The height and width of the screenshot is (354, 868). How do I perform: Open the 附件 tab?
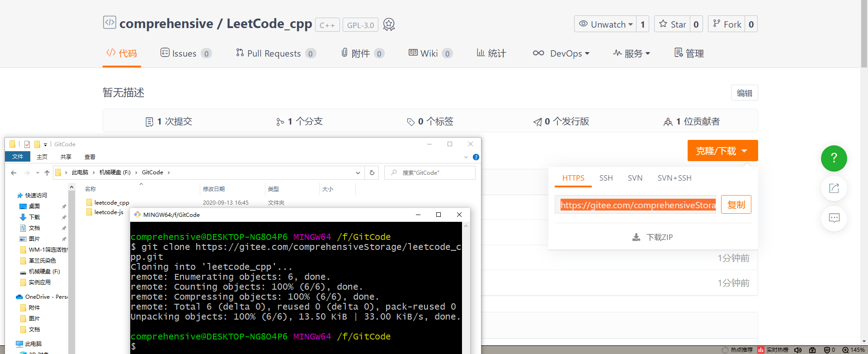(x=363, y=53)
